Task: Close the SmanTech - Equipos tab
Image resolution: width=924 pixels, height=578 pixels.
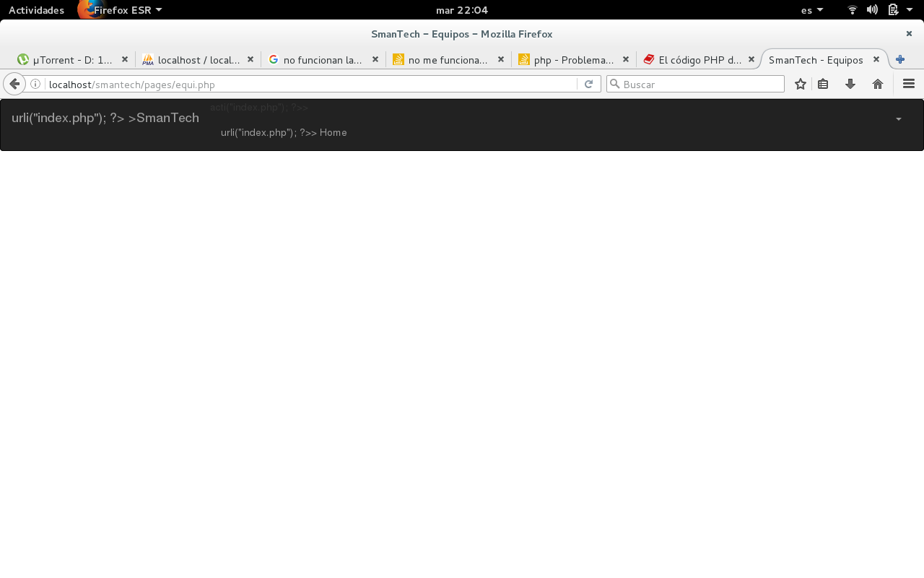Action: tap(876, 59)
